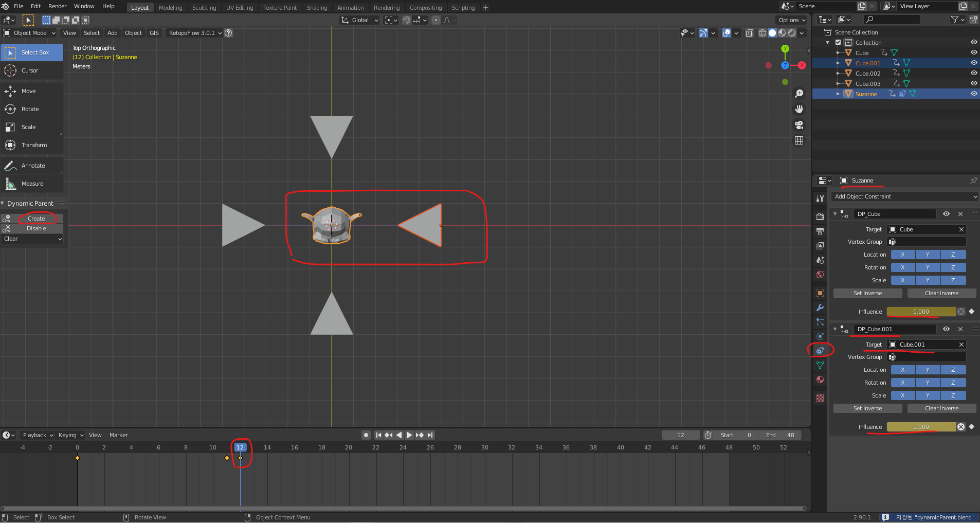
Task: Select the Transform tool
Action: click(x=32, y=145)
